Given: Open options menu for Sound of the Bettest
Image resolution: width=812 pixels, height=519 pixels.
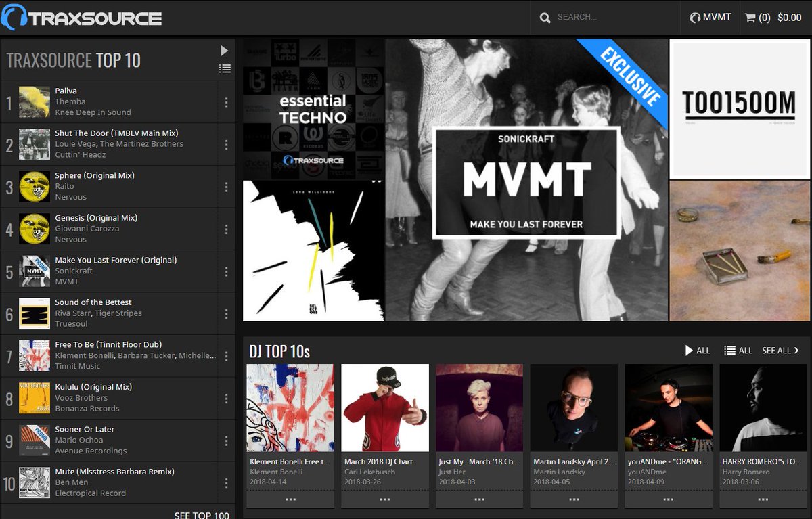Looking at the screenshot, I should (226, 313).
